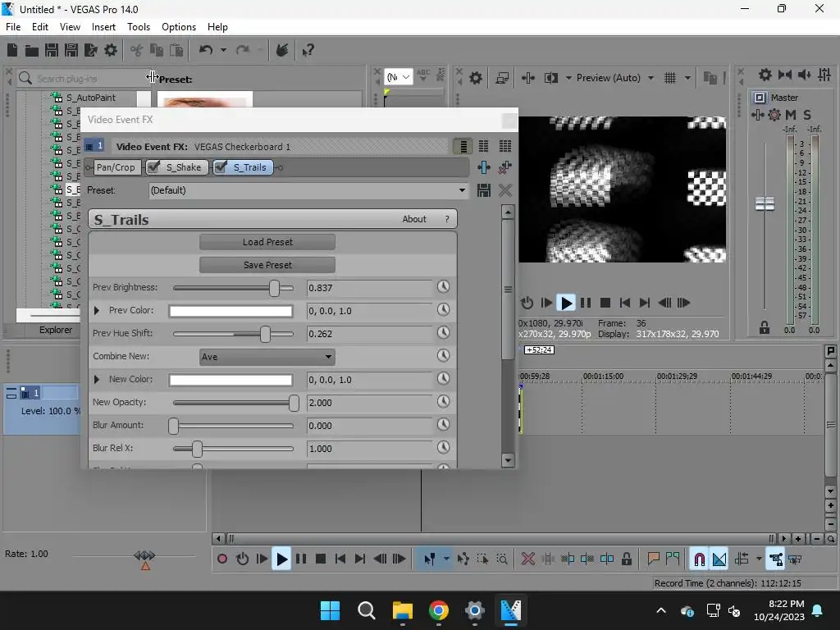Screen dimensions: 840x630
Task: Delete selection with red X in timeline toolbar
Action: click(x=528, y=559)
